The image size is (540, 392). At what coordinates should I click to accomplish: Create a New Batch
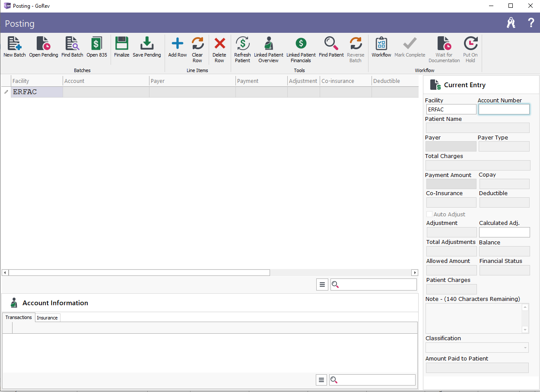click(x=14, y=47)
